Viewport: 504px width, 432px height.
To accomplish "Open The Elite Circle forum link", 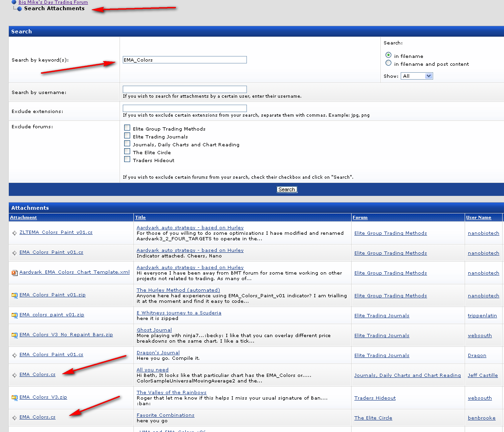I will (x=373, y=418).
